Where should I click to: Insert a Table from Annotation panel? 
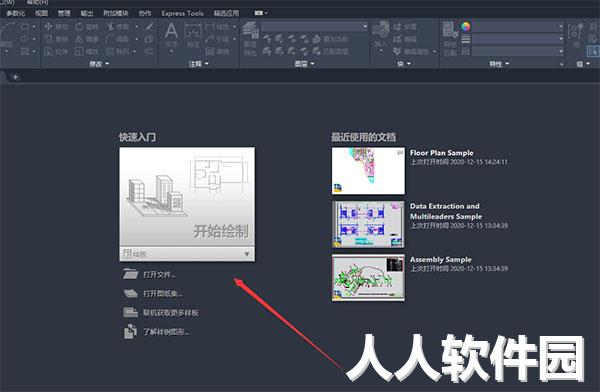pyautogui.click(x=217, y=51)
